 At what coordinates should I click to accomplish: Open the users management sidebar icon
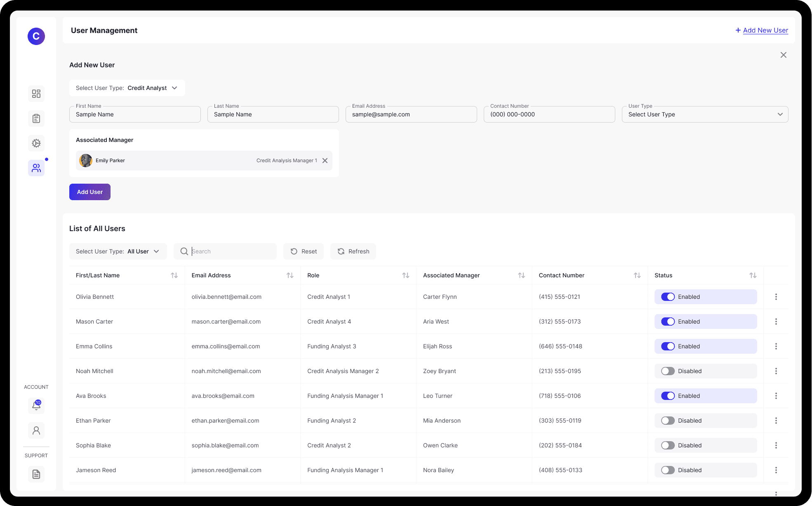pyautogui.click(x=36, y=168)
